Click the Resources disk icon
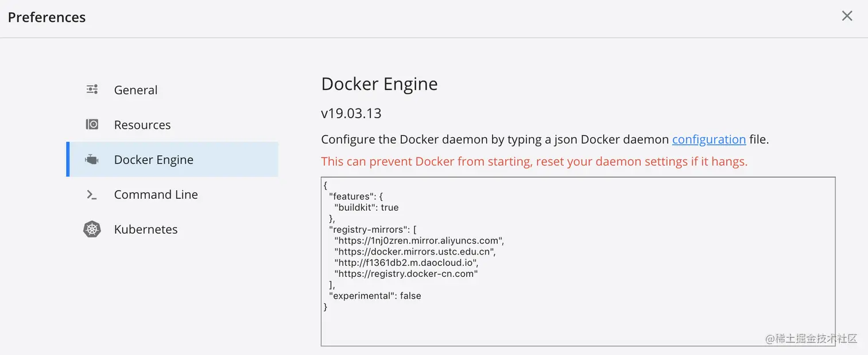This screenshot has height=355, width=868. pyautogui.click(x=92, y=125)
